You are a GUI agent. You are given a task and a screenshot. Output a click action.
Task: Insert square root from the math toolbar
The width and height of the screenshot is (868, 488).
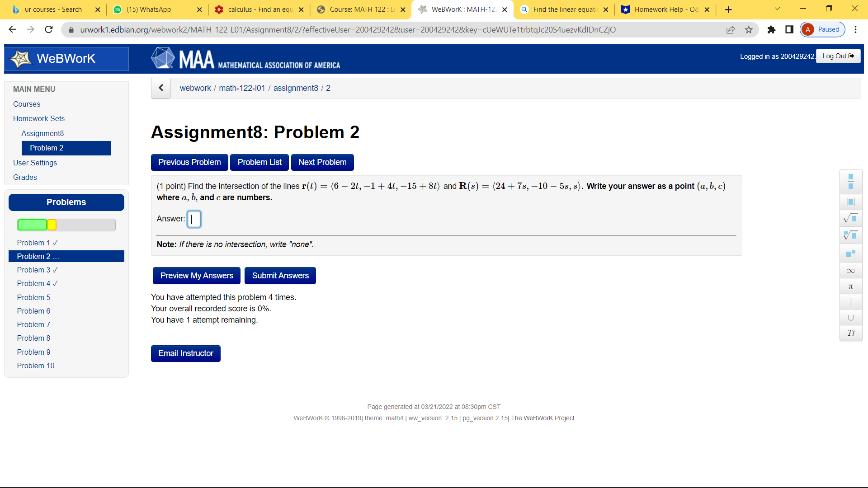[x=851, y=219]
